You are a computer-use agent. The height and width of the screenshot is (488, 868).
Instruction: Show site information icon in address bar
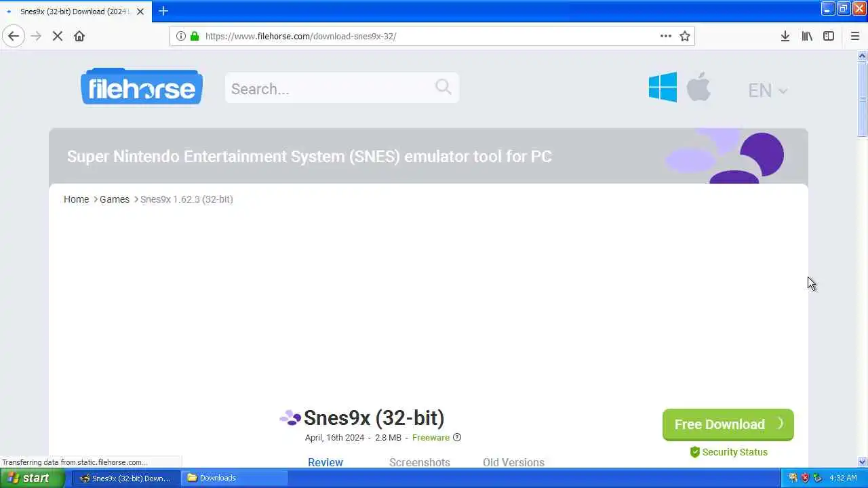click(181, 36)
